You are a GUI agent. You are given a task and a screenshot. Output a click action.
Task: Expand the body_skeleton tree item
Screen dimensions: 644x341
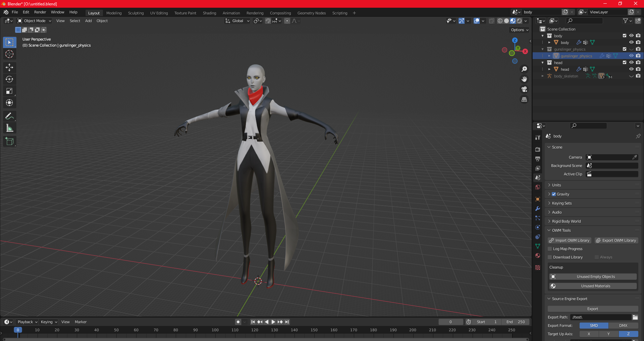543,76
